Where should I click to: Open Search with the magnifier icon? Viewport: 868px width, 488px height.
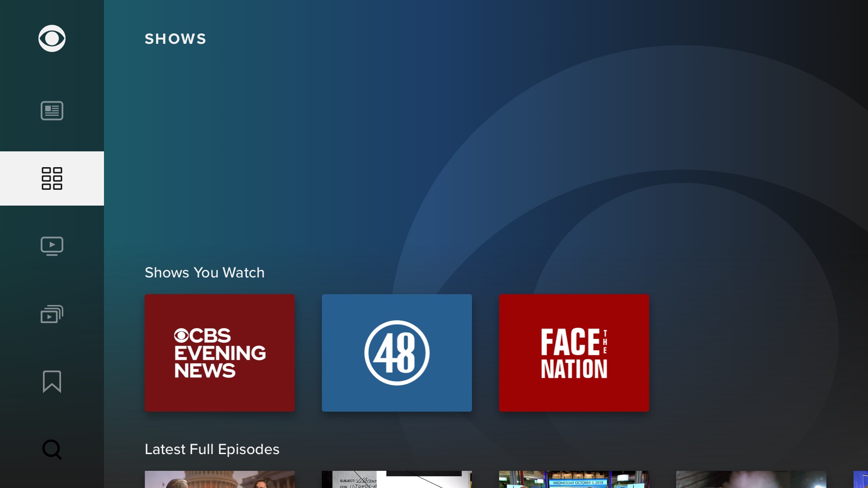52,450
